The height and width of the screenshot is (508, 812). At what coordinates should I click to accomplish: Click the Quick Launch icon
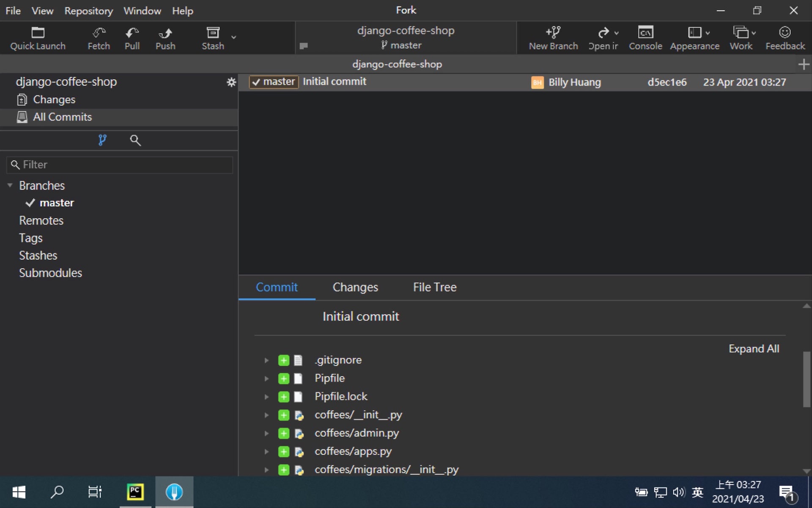(38, 37)
